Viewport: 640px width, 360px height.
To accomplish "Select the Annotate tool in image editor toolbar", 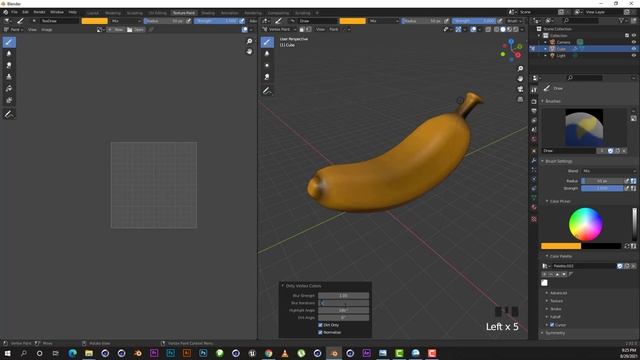I will click(x=9, y=115).
